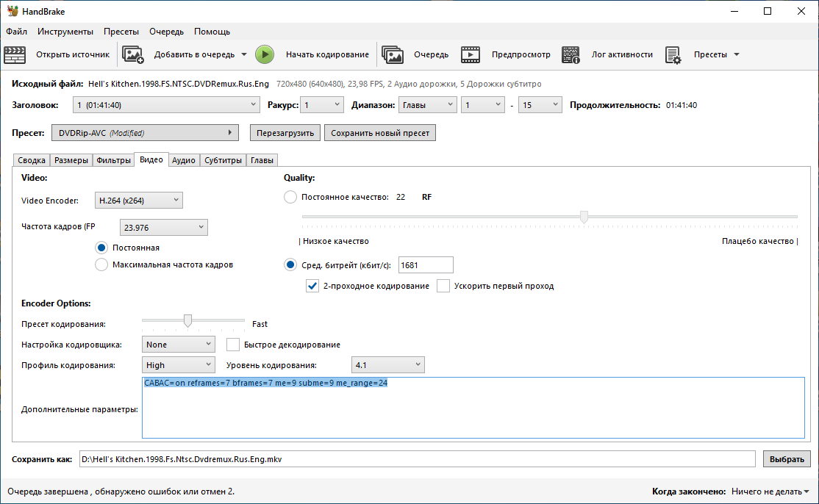819x504 pixels.
Task: Select the Сред. битрейт radio button
Action: pyautogui.click(x=290, y=265)
